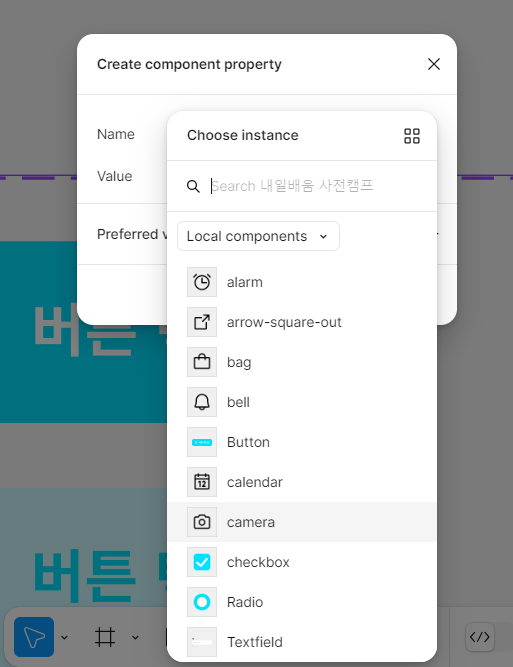The height and width of the screenshot is (667, 513).
Task: Pick the calendar icon thumbnail
Action: [202, 482]
